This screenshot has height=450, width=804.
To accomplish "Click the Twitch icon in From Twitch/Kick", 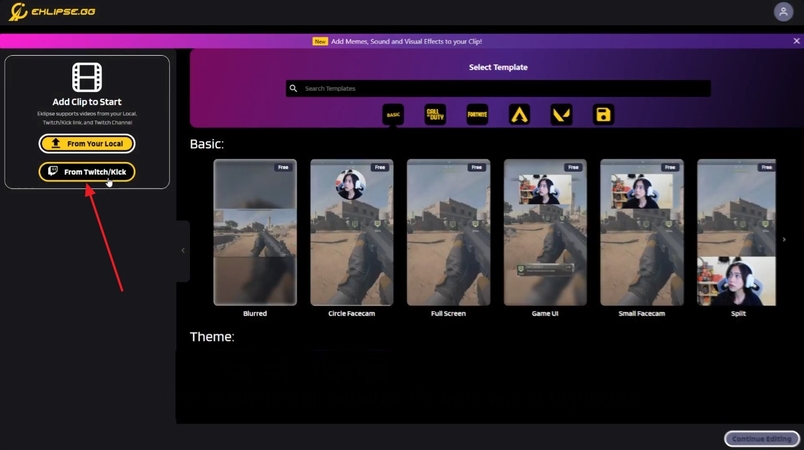I will (53, 171).
